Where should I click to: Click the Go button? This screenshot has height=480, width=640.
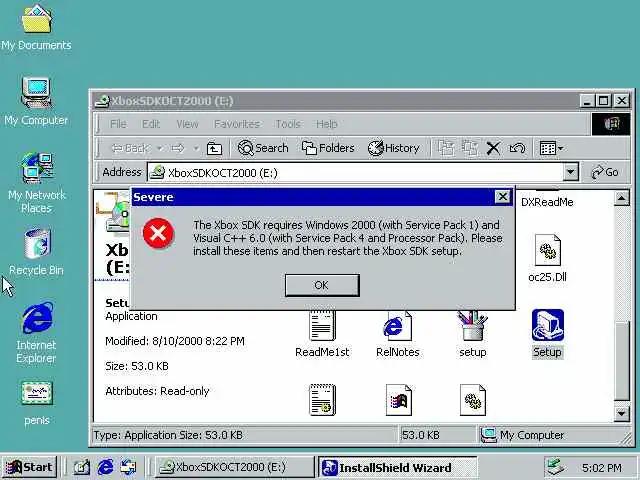click(x=605, y=172)
